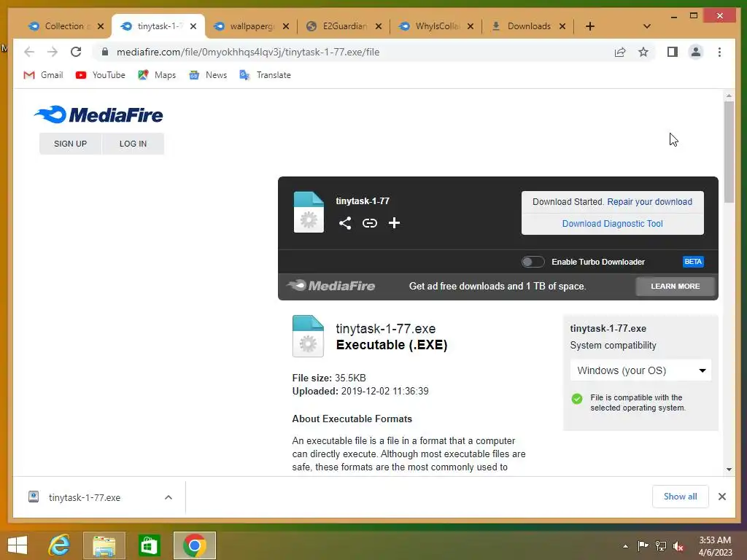The image size is (747, 560).
Task: Open YouTube bookmark
Action: 100,75
